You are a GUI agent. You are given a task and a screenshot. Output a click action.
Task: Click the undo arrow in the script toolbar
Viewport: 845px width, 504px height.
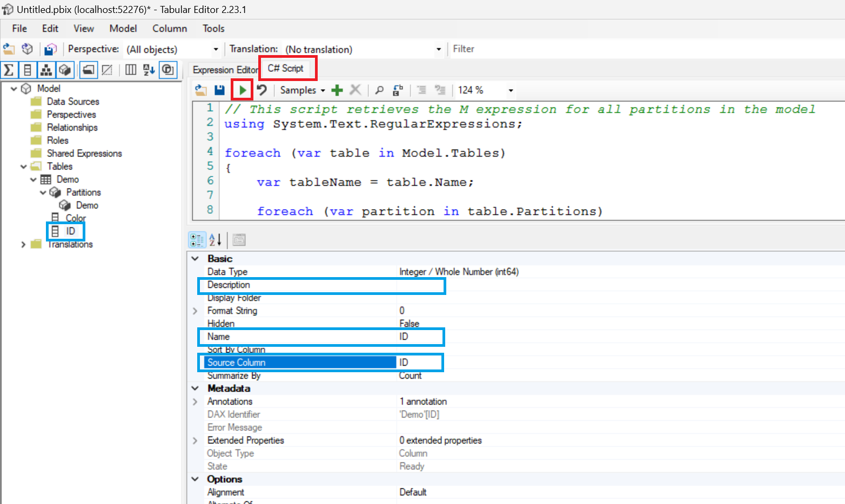[262, 90]
